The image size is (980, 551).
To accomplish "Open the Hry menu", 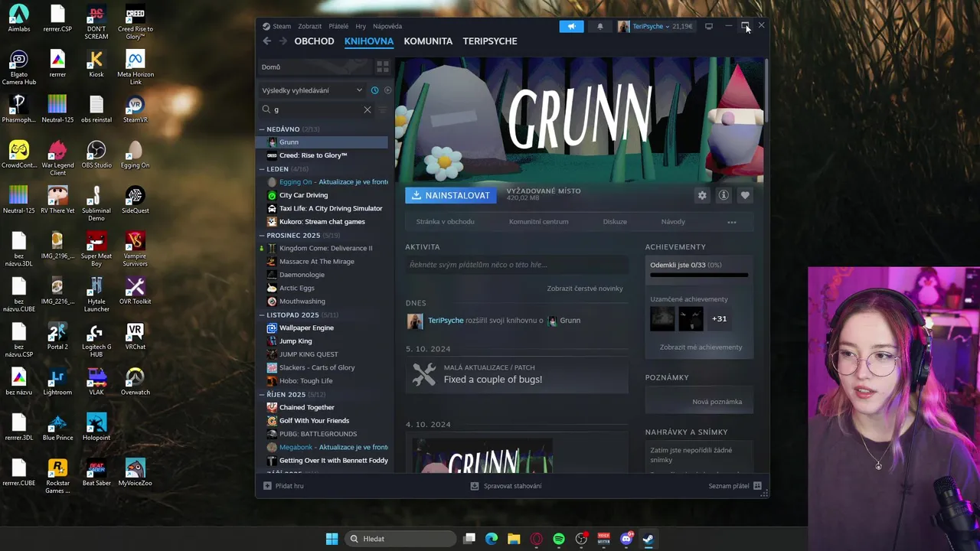I will (x=361, y=26).
